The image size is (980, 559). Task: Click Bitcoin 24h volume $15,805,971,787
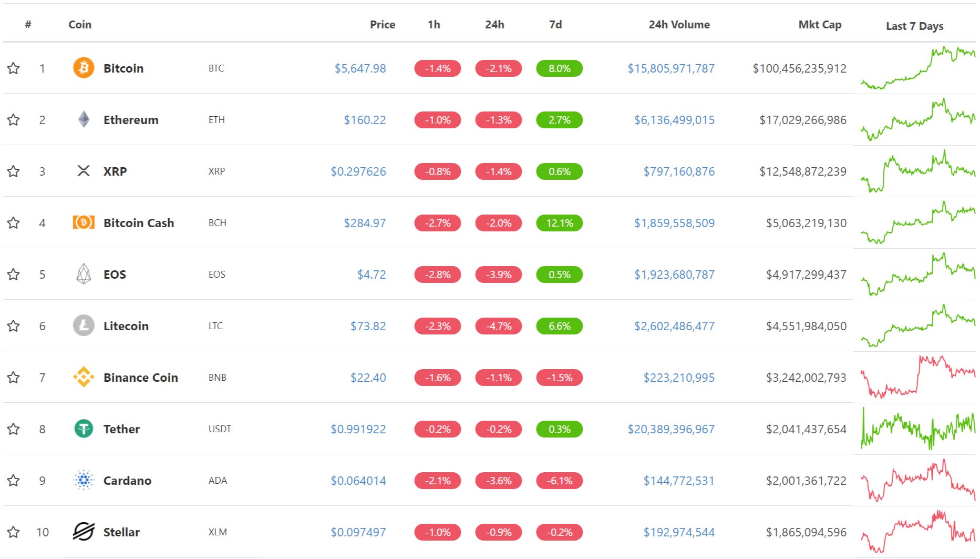pos(671,68)
